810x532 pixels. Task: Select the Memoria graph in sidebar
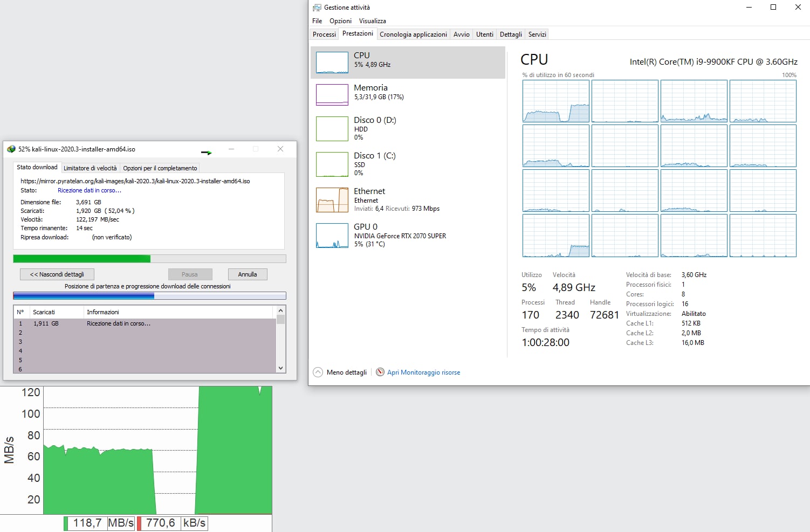[x=332, y=95]
